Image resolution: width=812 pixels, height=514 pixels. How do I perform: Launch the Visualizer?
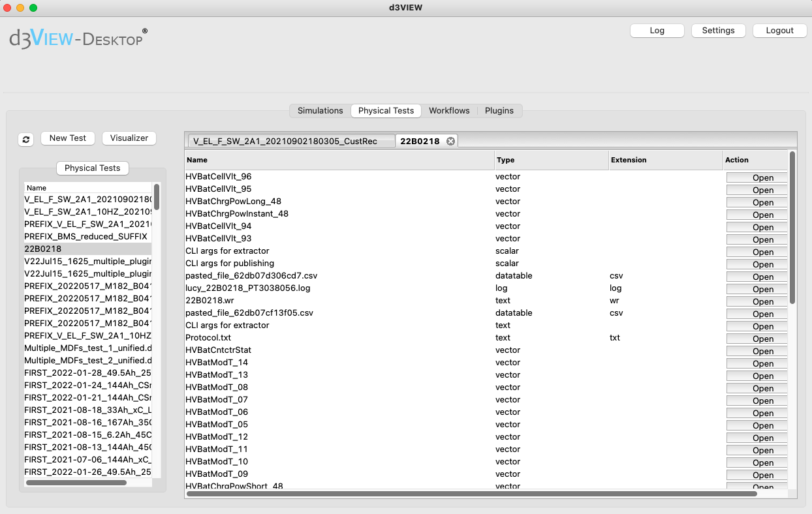tap(129, 138)
